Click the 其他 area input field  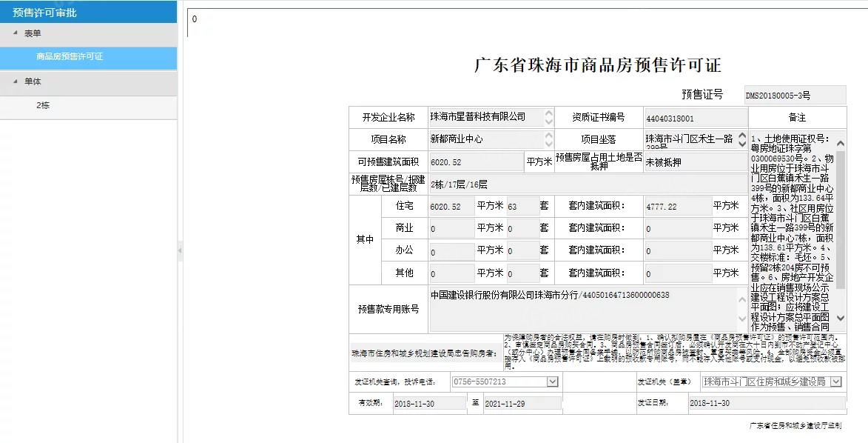pos(451,273)
